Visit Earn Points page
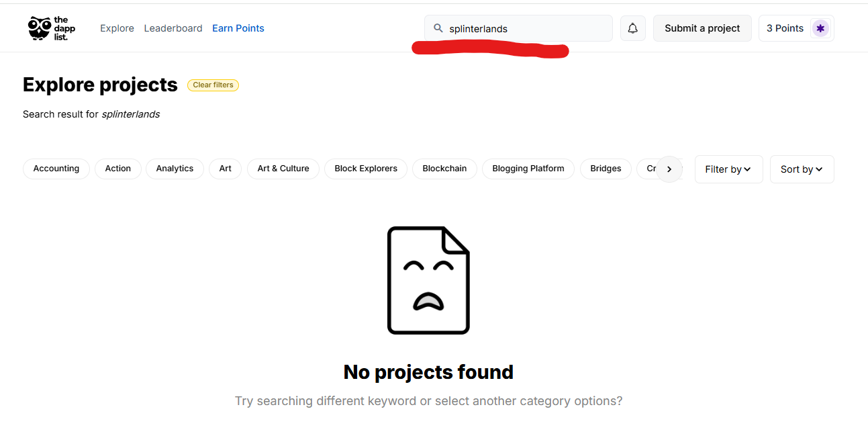868x440 pixels. click(238, 28)
